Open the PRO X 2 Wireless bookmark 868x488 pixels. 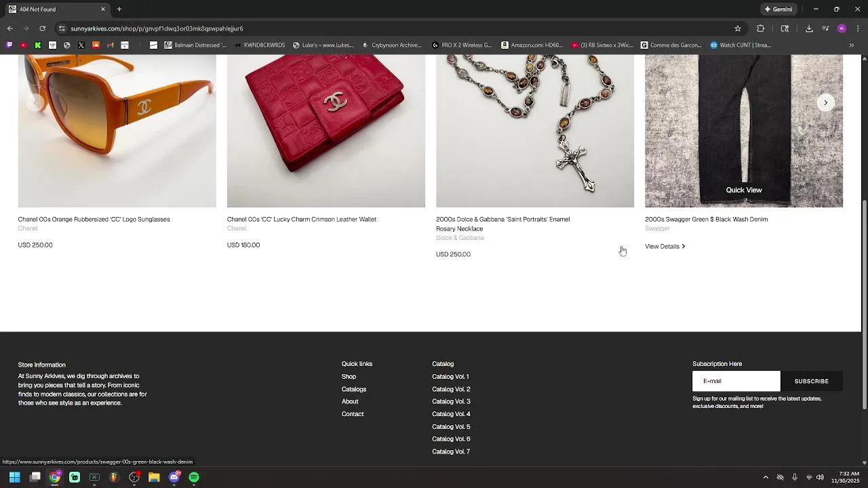pyautogui.click(x=462, y=45)
